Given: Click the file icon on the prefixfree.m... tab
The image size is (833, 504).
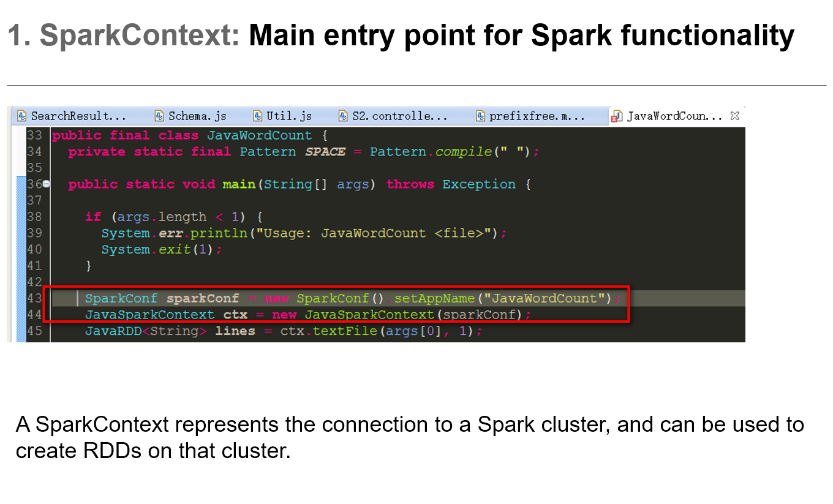Looking at the screenshot, I should point(481,116).
